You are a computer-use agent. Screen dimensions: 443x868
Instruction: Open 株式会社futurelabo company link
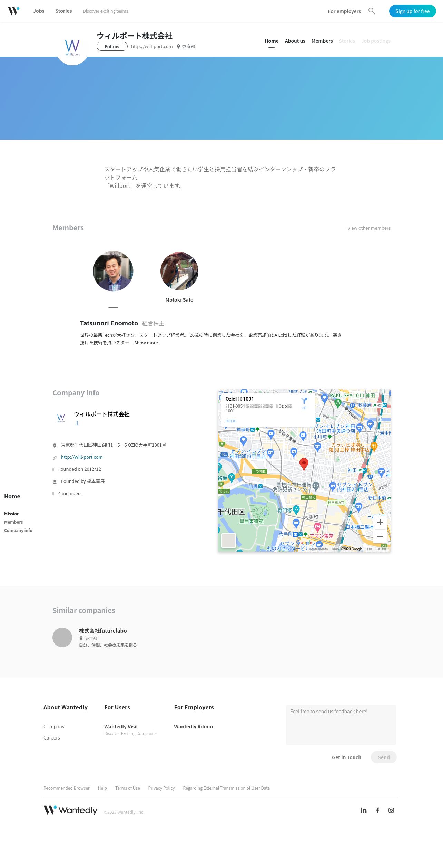(103, 631)
